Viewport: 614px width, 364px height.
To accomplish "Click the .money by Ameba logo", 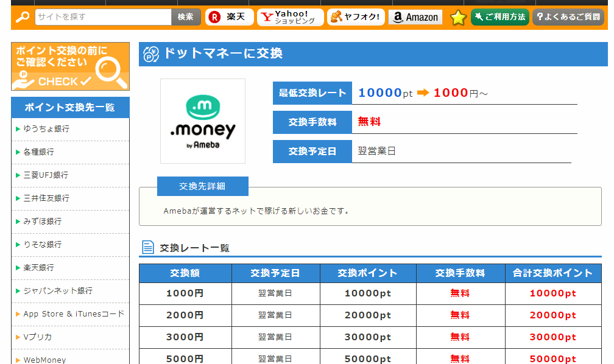I will click(203, 121).
